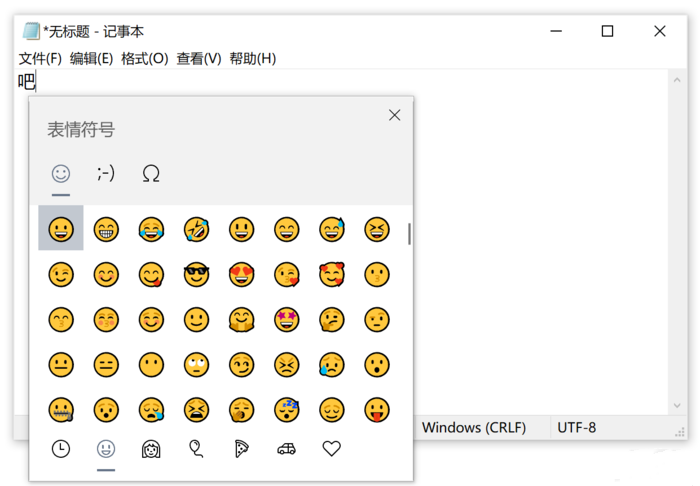Insert the tongue-out face emoji
This screenshot has width=700, height=486.
tap(376, 409)
